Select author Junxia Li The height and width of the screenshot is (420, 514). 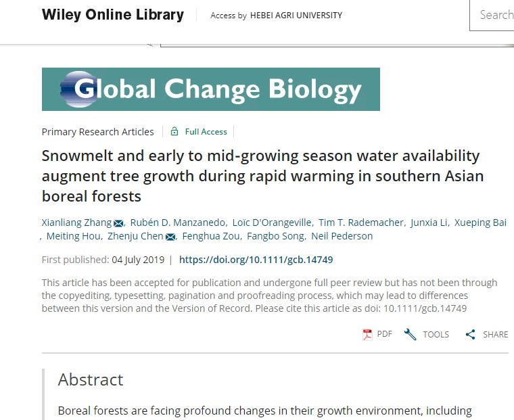429,223
